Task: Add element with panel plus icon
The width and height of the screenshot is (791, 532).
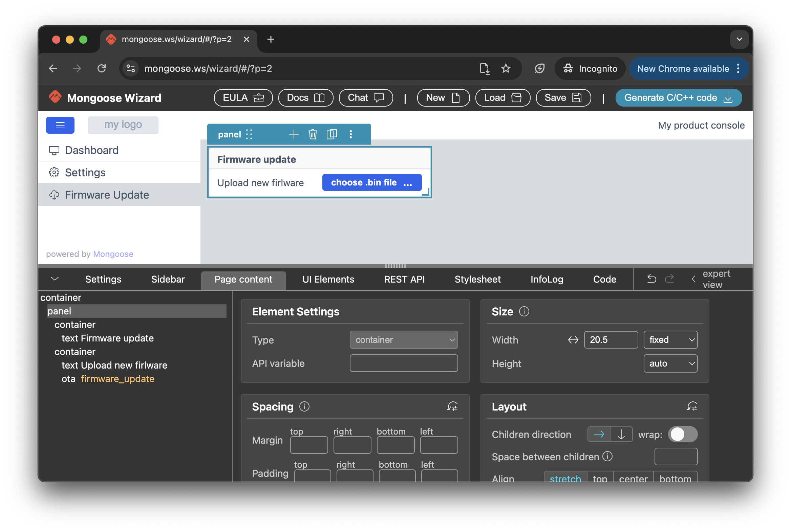Action: tap(294, 134)
